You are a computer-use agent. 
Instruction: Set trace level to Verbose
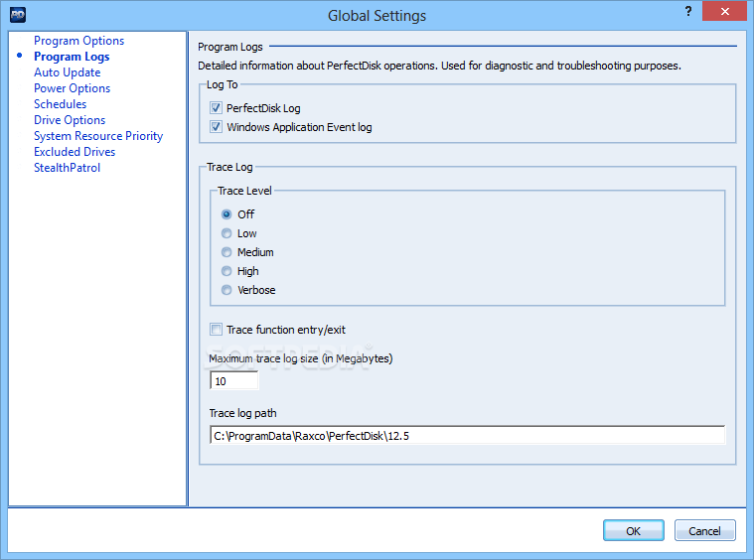pyautogui.click(x=226, y=290)
